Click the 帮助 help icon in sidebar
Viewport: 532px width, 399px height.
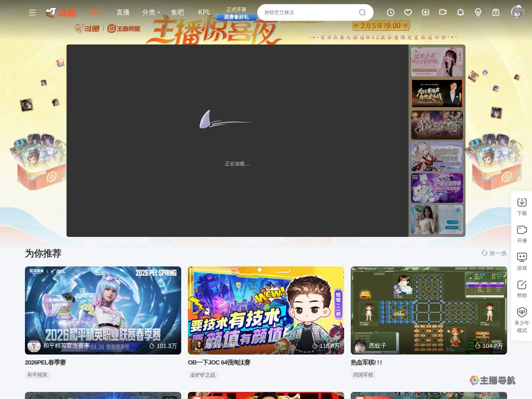522,285
